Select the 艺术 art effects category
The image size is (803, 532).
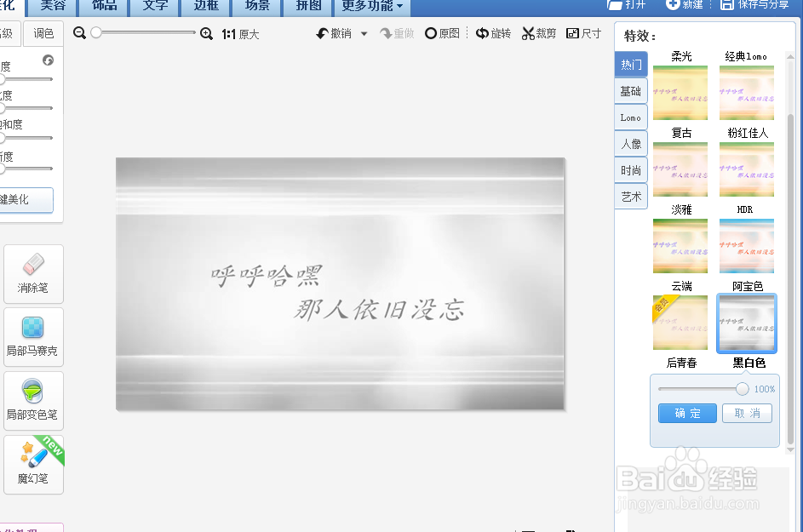pyautogui.click(x=631, y=197)
